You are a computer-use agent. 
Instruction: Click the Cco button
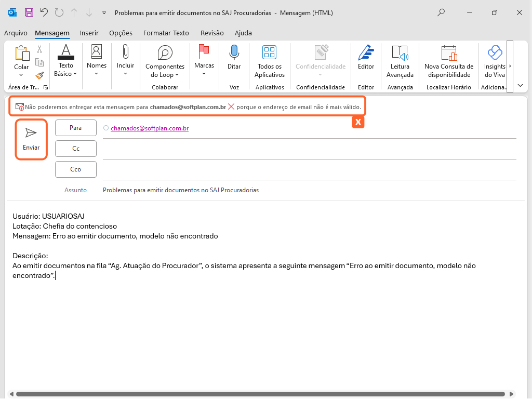pos(76,169)
